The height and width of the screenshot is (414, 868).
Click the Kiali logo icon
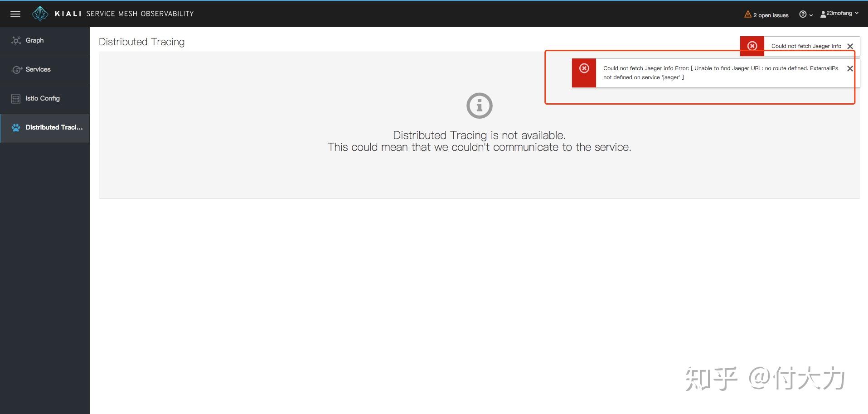tap(40, 14)
